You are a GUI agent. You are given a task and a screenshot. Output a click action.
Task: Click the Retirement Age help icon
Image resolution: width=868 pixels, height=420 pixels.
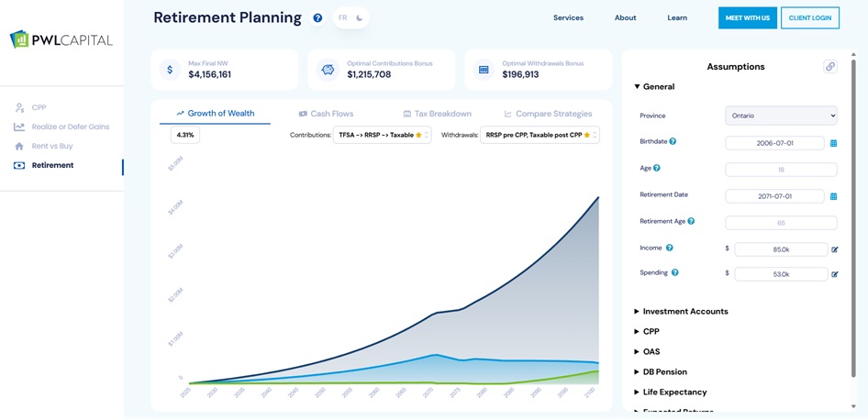tap(691, 221)
